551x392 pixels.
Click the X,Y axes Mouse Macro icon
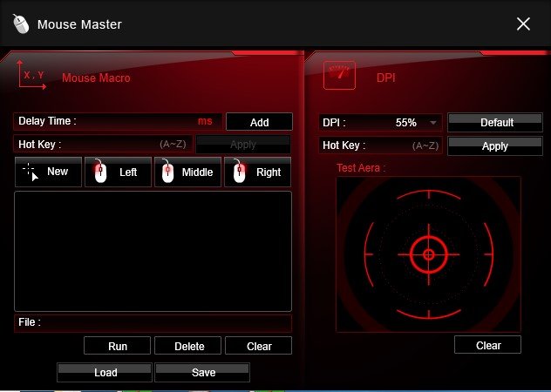31,74
